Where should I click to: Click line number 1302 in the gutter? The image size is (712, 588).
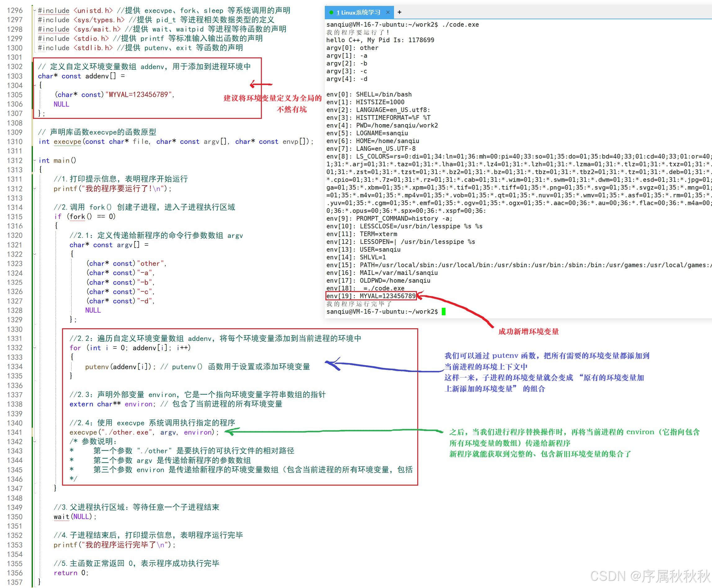click(14, 67)
